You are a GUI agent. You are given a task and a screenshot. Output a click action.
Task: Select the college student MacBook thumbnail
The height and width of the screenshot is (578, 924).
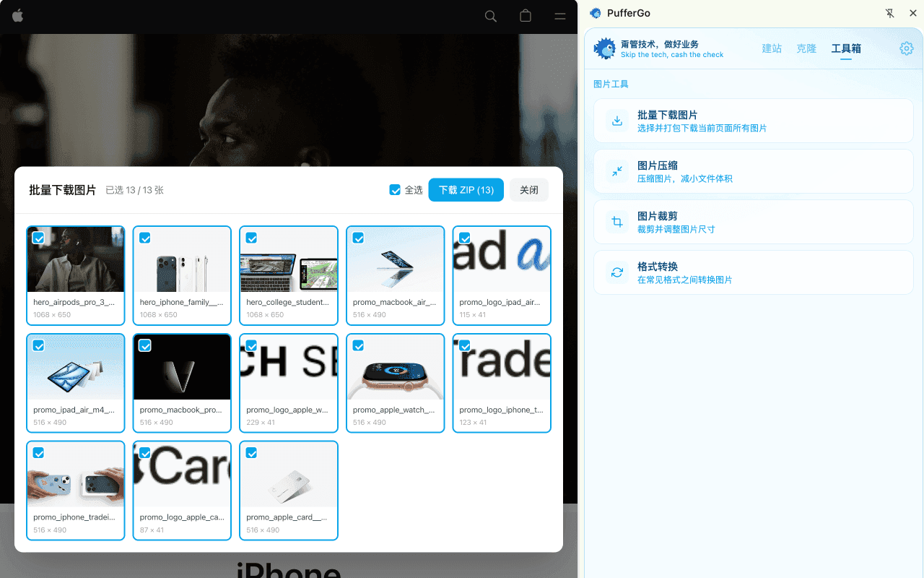[x=289, y=259]
